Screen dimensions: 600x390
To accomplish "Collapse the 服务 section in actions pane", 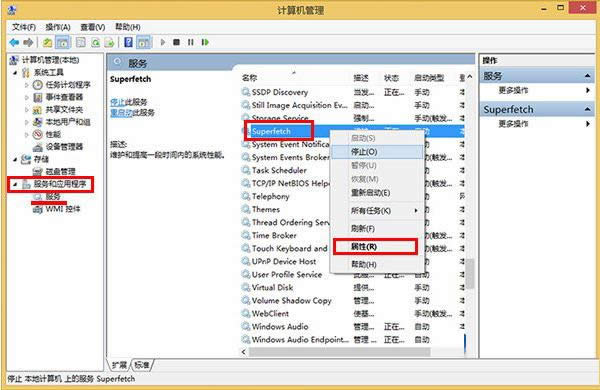I will coord(587,76).
